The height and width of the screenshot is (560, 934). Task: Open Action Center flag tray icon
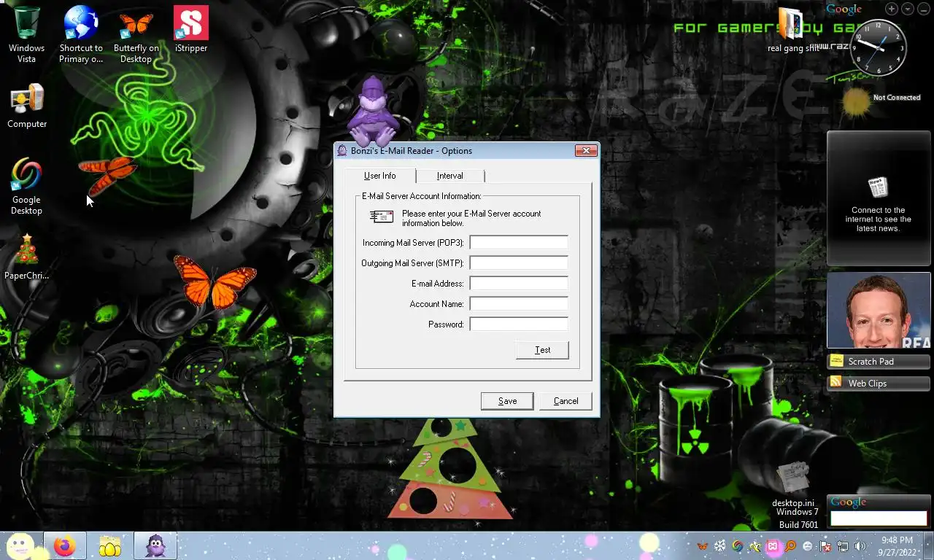(x=825, y=546)
